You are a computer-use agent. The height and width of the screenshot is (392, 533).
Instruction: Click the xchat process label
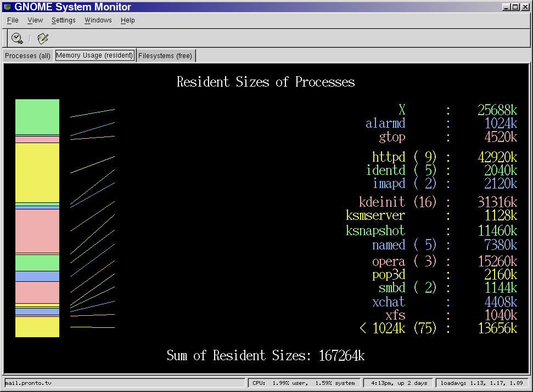pos(389,302)
